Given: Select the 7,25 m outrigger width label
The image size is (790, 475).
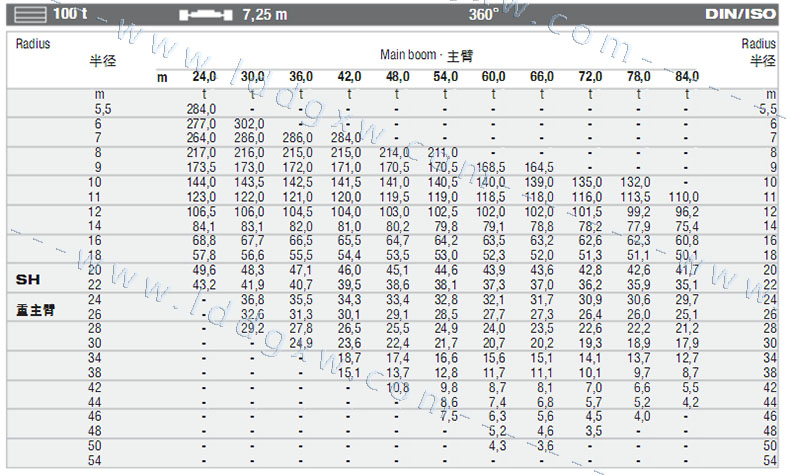Looking at the screenshot, I should (x=265, y=15).
